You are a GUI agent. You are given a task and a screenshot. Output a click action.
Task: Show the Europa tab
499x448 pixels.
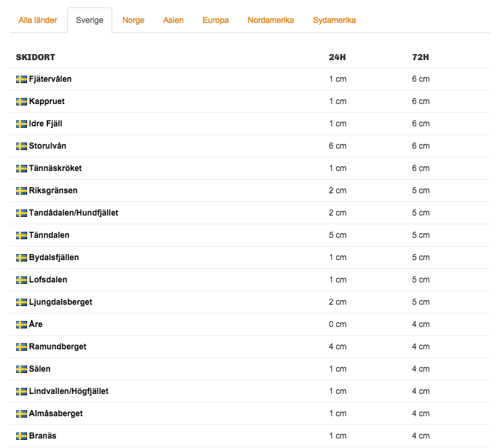(216, 20)
